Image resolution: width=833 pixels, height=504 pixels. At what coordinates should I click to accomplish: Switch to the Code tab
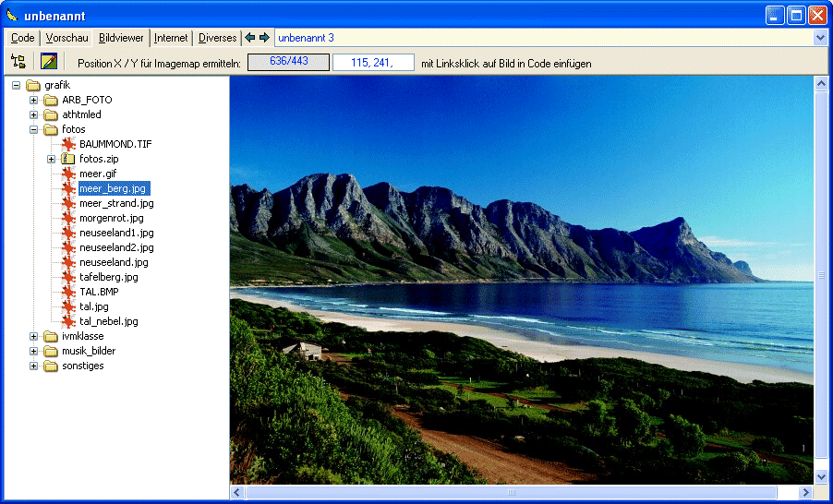[23, 38]
